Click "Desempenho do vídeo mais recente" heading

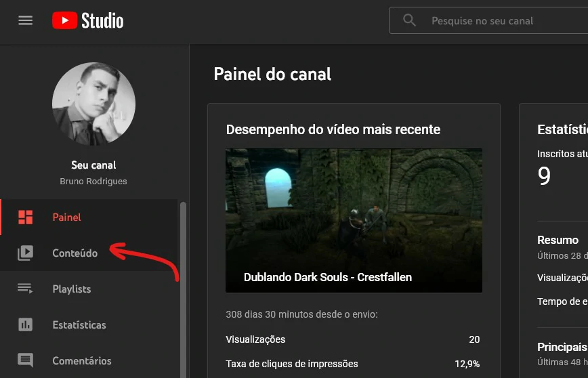coord(333,130)
